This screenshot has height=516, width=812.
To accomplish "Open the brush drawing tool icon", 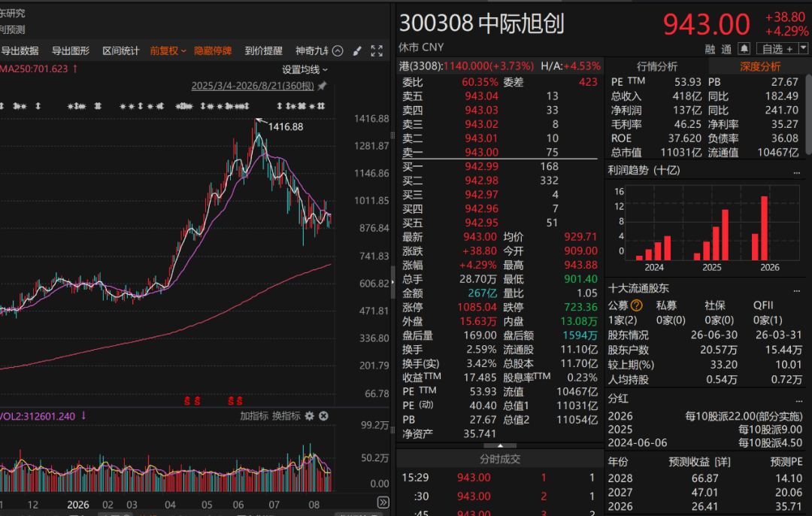I will coord(357,50).
